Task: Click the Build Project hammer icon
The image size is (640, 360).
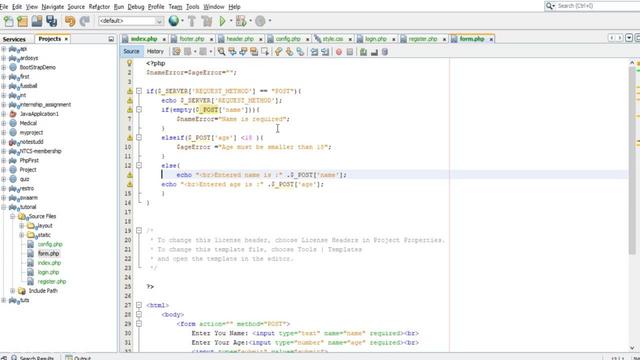Action: click(192, 21)
